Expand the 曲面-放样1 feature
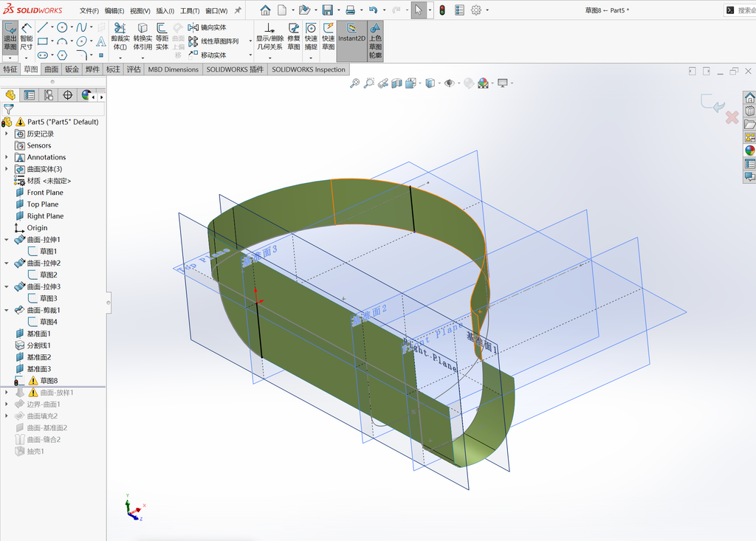756x541 pixels. 6,393
